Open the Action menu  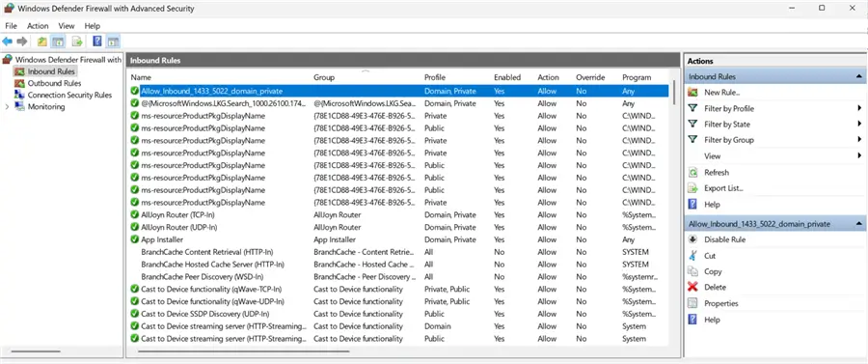[39, 25]
